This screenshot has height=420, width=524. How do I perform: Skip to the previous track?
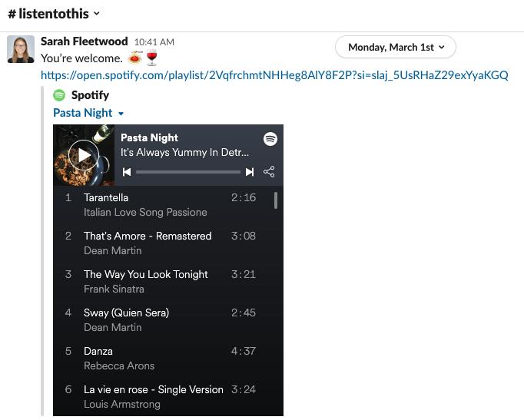pos(127,172)
